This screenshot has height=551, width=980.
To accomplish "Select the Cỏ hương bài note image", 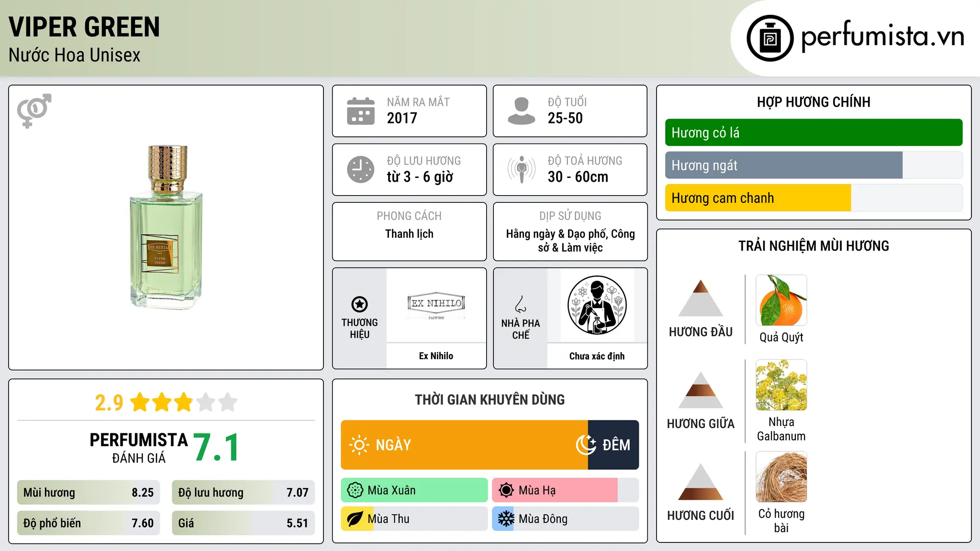I will tap(781, 477).
